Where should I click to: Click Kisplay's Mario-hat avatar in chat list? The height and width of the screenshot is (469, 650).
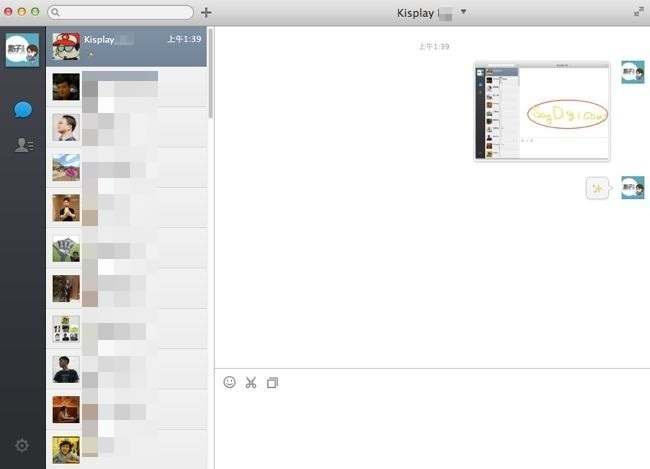pos(66,46)
